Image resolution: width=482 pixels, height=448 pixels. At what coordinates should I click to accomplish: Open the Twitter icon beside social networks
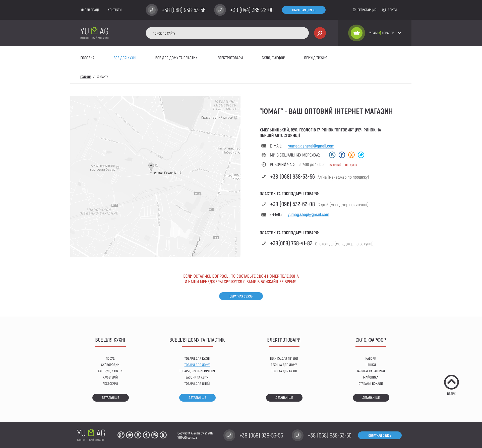[x=361, y=155]
